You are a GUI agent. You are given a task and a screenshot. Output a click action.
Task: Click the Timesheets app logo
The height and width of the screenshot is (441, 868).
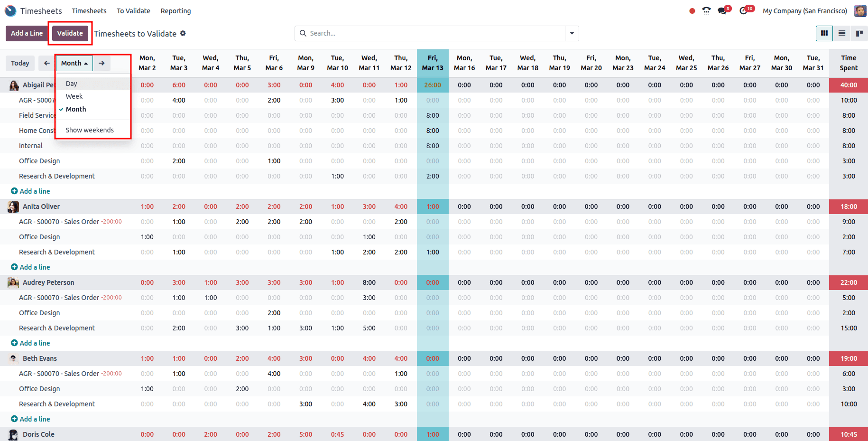pos(10,10)
